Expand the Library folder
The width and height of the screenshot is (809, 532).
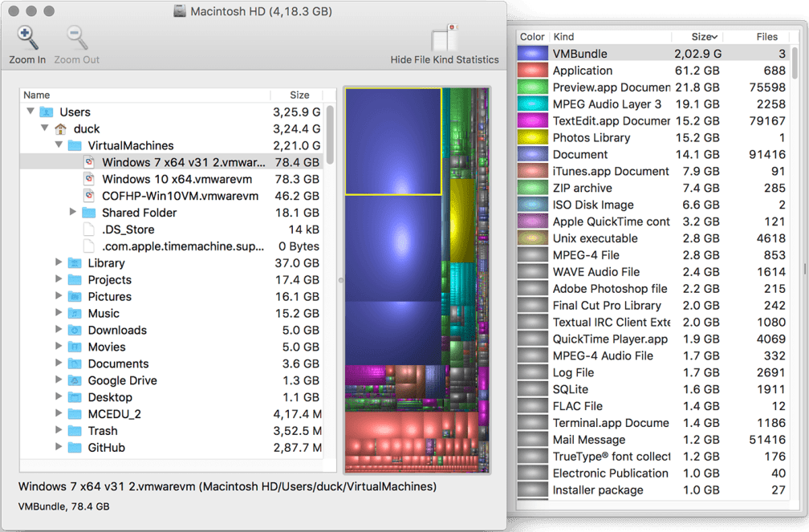pos(59,262)
